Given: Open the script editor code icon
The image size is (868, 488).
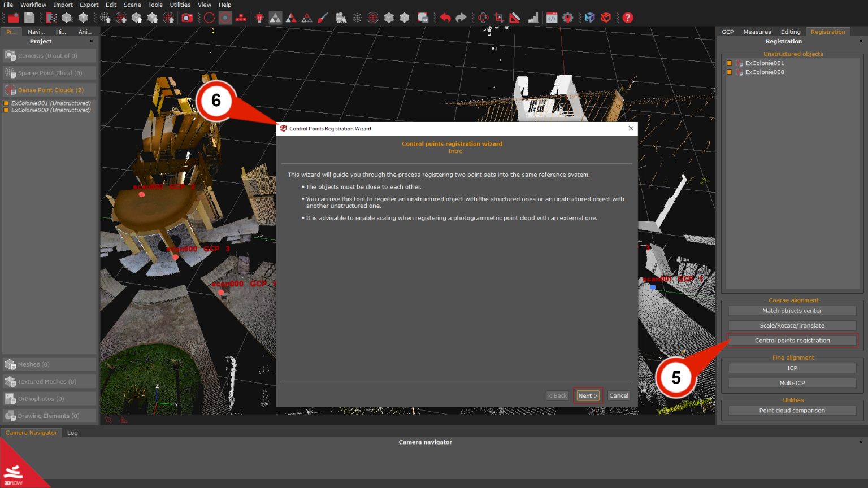Looking at the screenshot, I should click(x=552, y=18).
